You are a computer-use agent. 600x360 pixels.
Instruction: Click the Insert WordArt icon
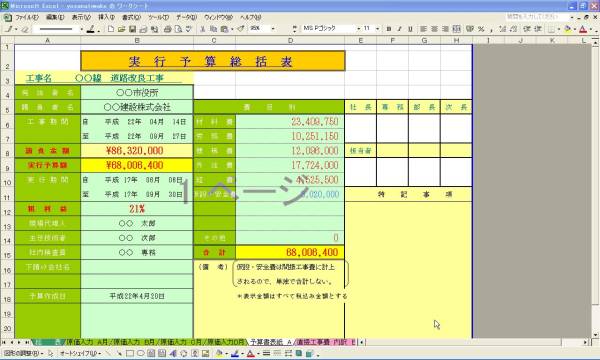pos(173,353)
